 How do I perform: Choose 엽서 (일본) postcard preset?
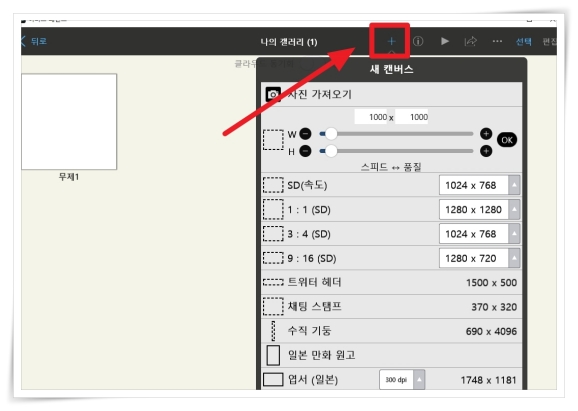tap(391, 379)
